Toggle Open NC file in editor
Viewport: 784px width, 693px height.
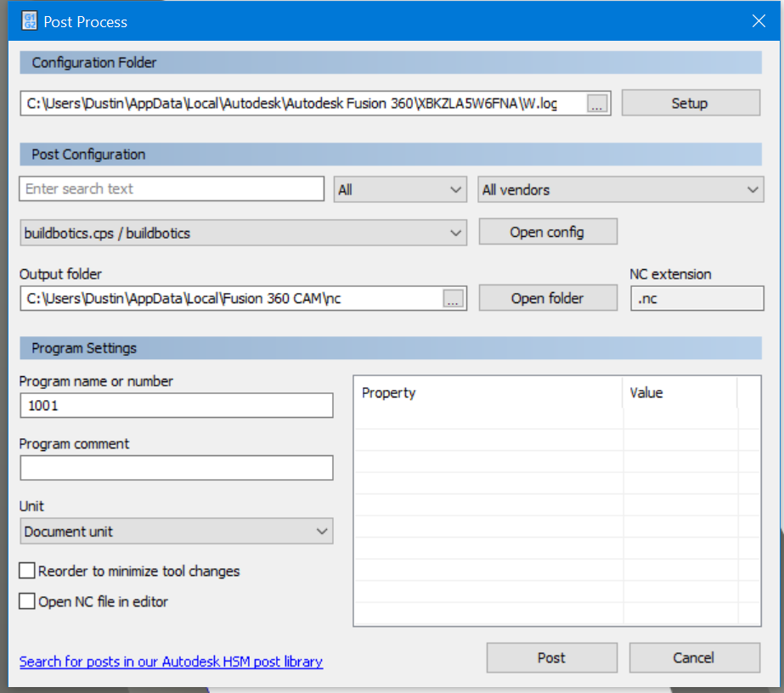click(28, 601)
